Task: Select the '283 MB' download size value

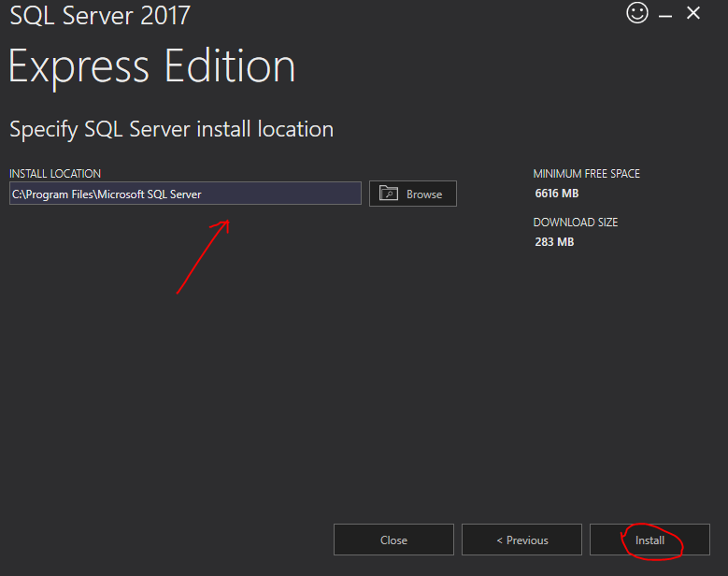Action: pyautogui.click(x=554, y=242)
